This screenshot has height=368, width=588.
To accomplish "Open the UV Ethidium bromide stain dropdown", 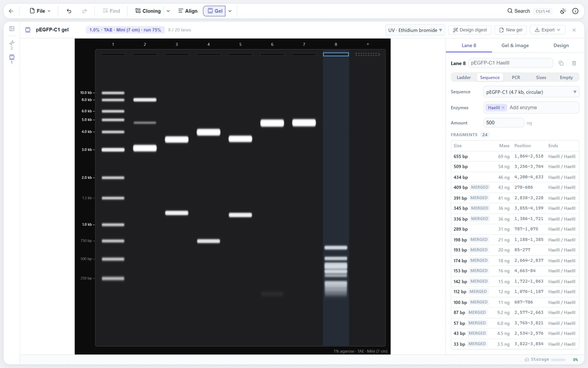I will click(415, 30).
